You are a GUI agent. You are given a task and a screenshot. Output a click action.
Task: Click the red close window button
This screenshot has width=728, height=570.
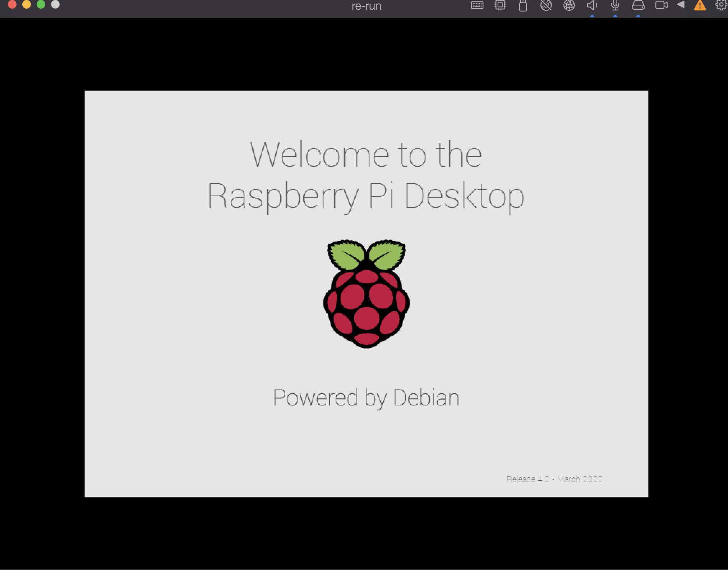(x=12, y=4)
